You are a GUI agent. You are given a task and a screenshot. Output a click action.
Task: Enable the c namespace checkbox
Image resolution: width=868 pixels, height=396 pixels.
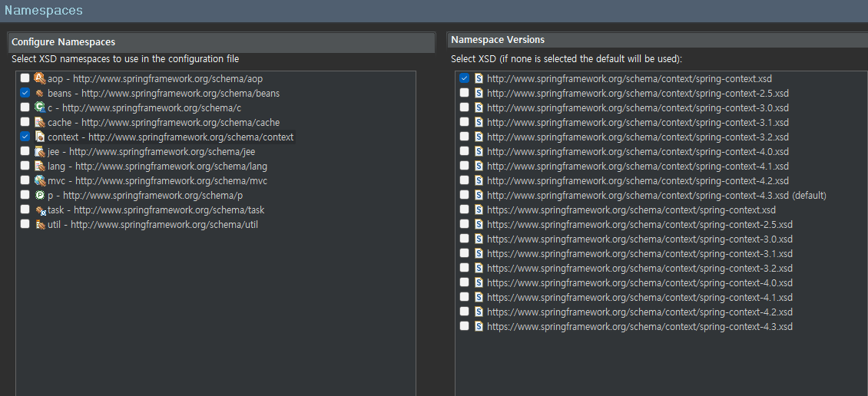click(x=25, y=107)
